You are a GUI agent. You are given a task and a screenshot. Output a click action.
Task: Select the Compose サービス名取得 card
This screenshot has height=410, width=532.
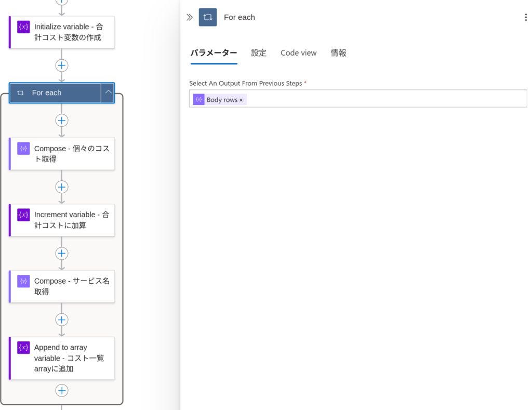(62, 286)
